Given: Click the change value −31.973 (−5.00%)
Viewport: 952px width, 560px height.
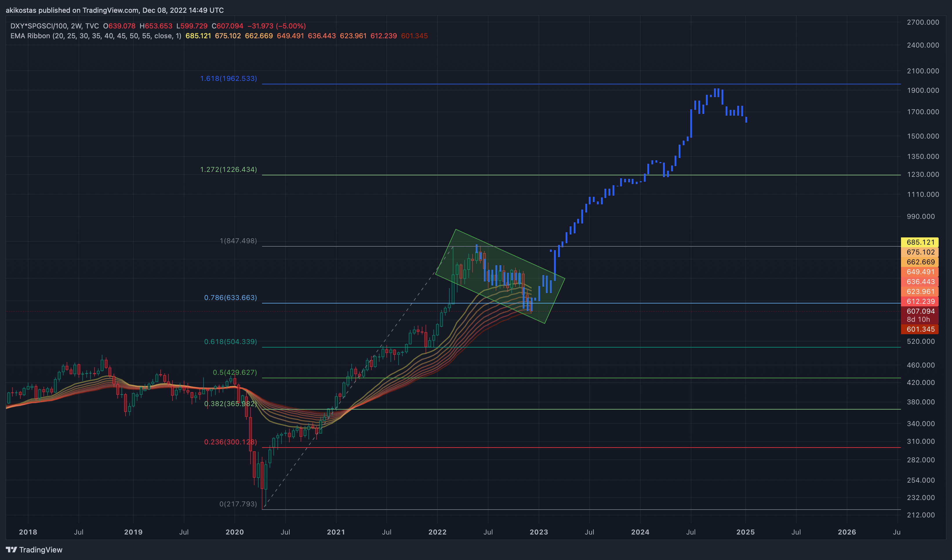Looking at the screenshot, I should (277, 26).
